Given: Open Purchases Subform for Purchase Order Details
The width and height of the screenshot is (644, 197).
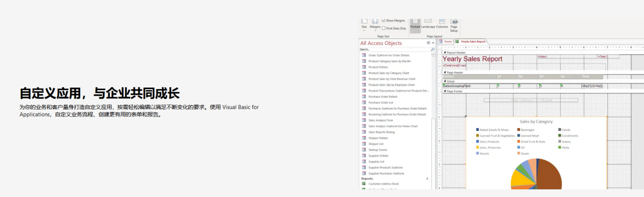Looking at the screenshot, I should [398, 108].
